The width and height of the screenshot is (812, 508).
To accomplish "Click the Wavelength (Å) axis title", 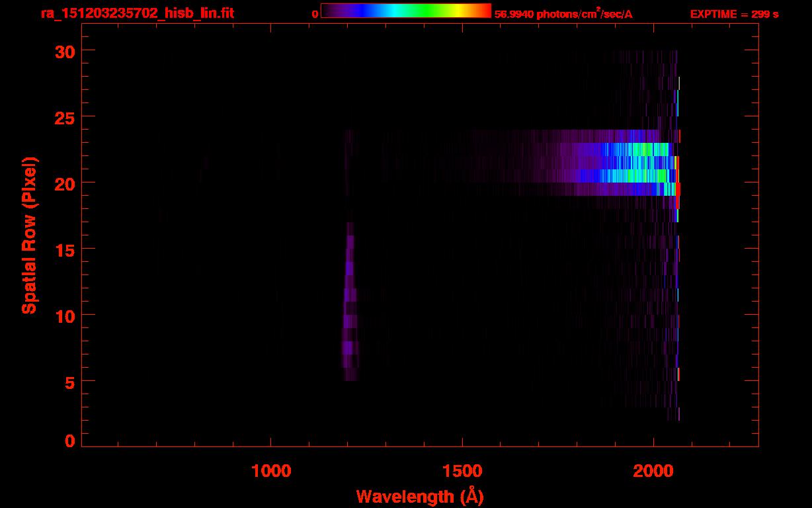I will pos(420,496).
